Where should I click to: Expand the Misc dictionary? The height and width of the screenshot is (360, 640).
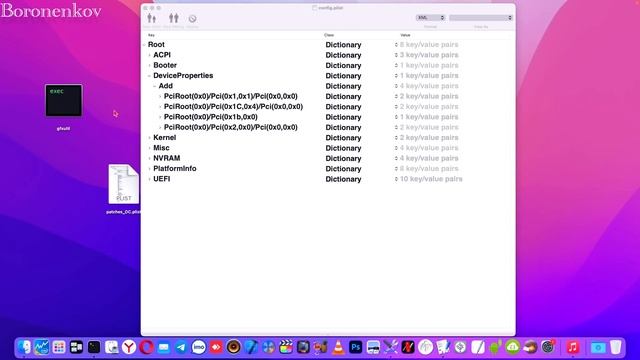coord(149,148)
